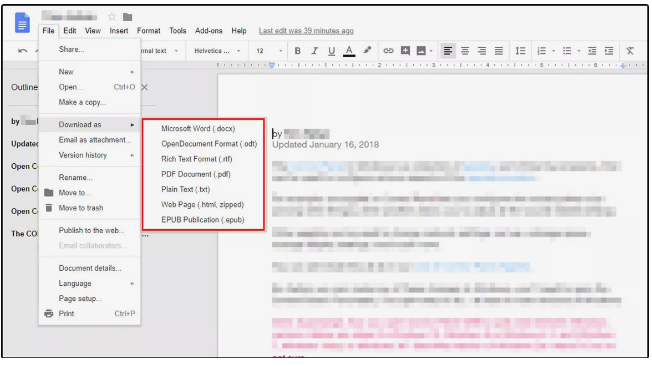Viewport: 652px width, 366px height.
Task: Click Make a copy in File menu
Action: point(82,102)
